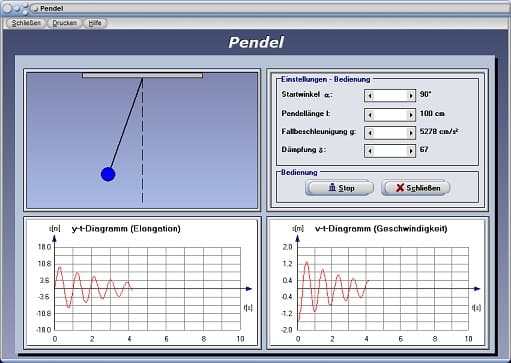The image size is (511, 363).
Task: Click the red X icon on Schließen
Action: (400, 188)
